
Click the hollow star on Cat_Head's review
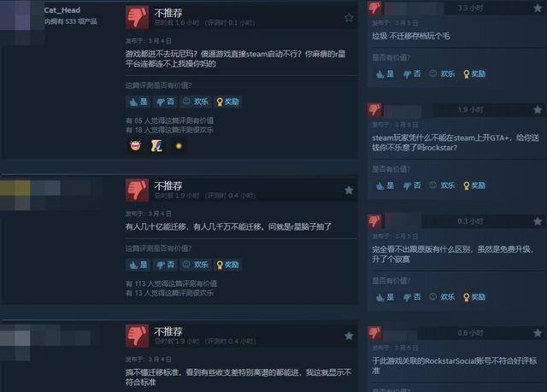(x=349, y=17)
